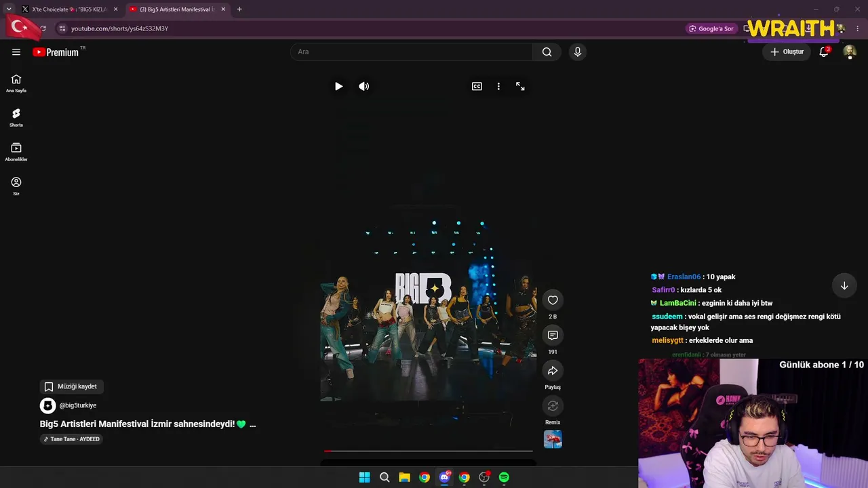Click the browser address bar URL
Screen dimensions: 868x488
click(x=120, y=28)
